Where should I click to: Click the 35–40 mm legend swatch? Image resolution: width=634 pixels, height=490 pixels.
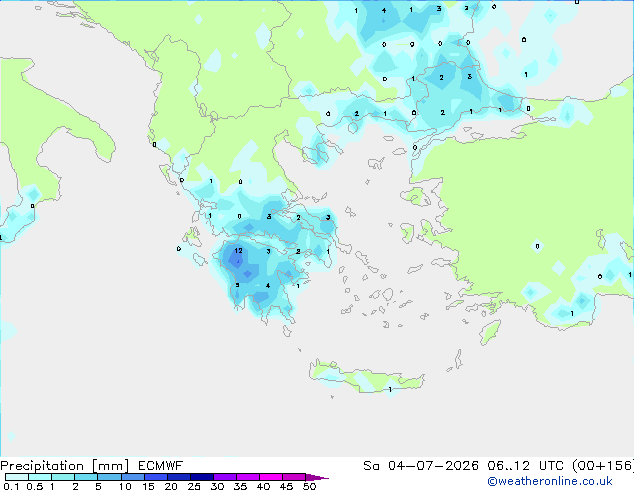click(247, 477)
